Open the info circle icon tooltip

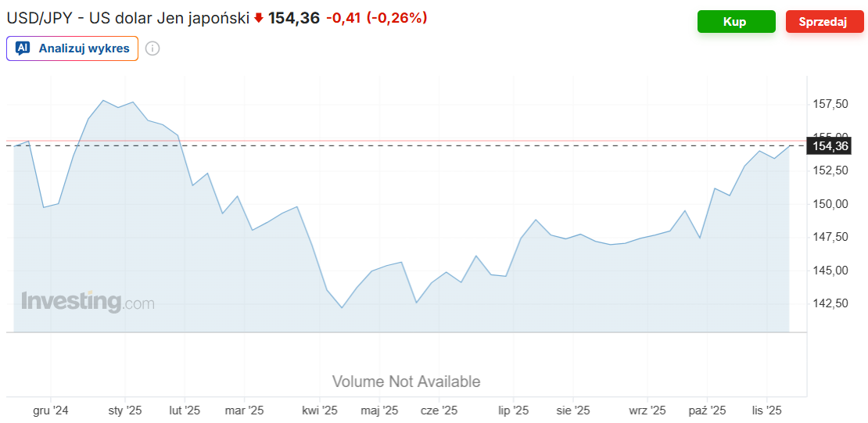tap(152, 48)
